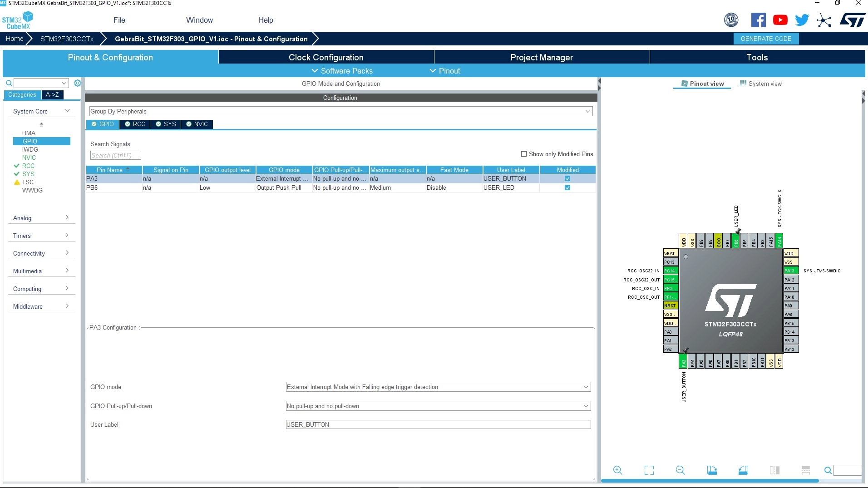Screen dimensions: 868x488
Task: Select the PA14 pin on the chip
Action: coord(779,241)
